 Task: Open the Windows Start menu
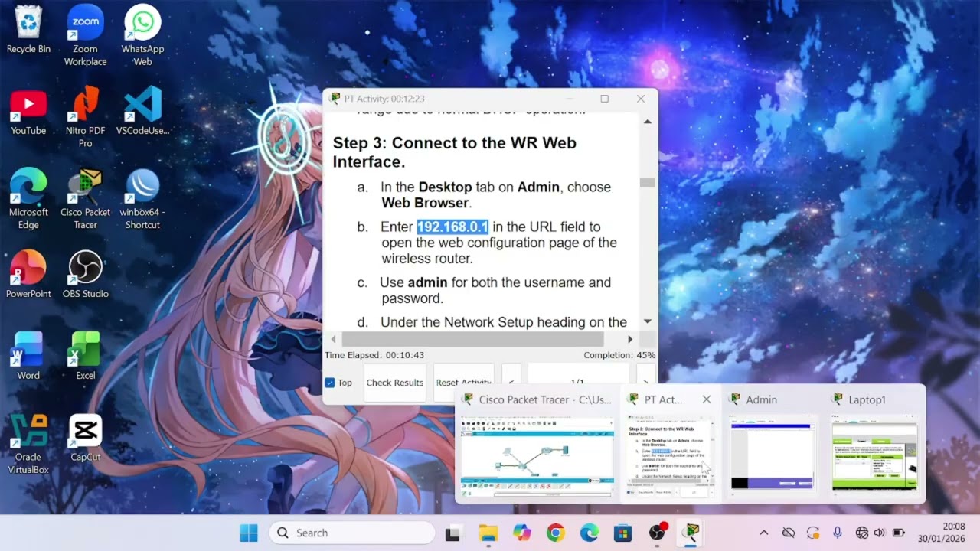[249, 533]
